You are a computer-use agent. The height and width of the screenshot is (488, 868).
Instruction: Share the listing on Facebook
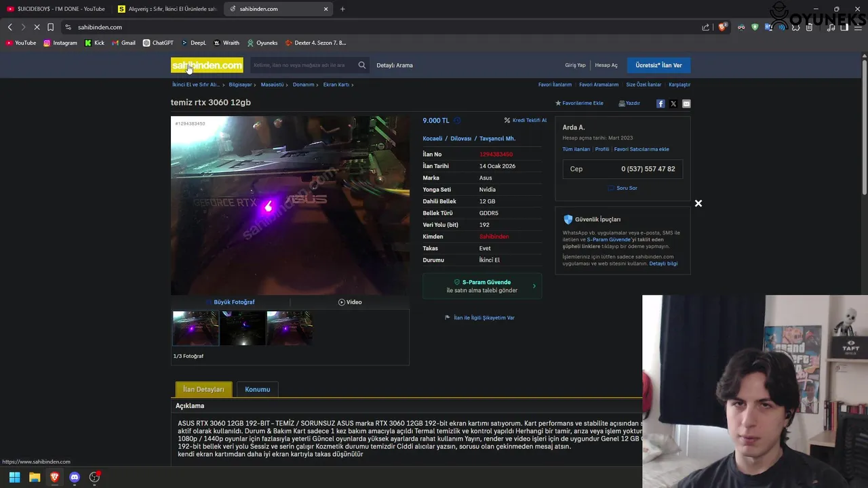(660, 104)
